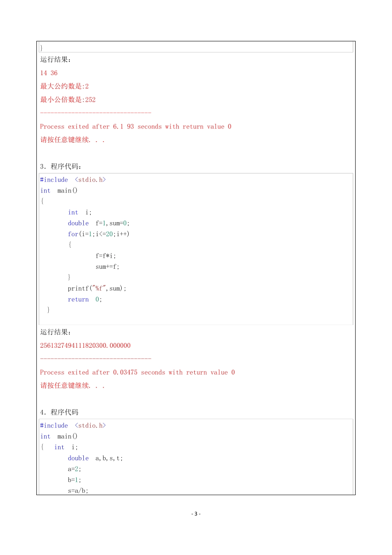Click the line '最小公倍数是:252'
Image resolution: width=392 pixels, height=555 pixels.
(68, 100)
